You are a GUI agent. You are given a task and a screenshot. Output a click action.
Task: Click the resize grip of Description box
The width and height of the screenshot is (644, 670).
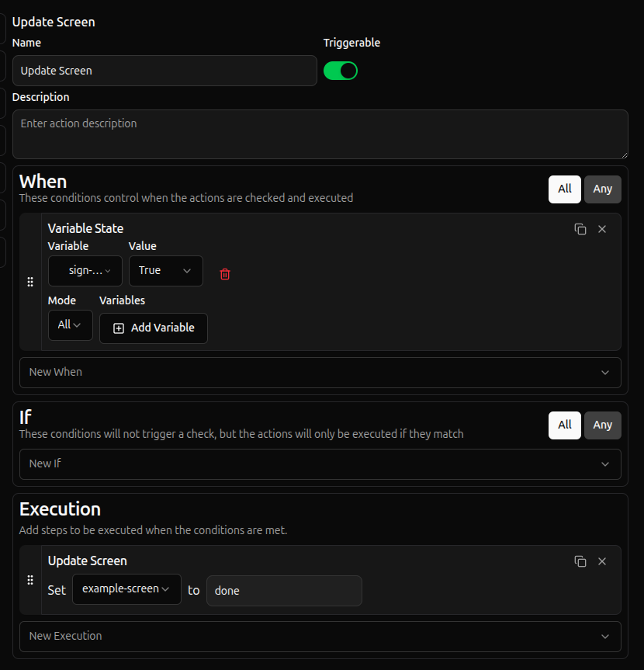pyautogui.click(x=625, y=155)
